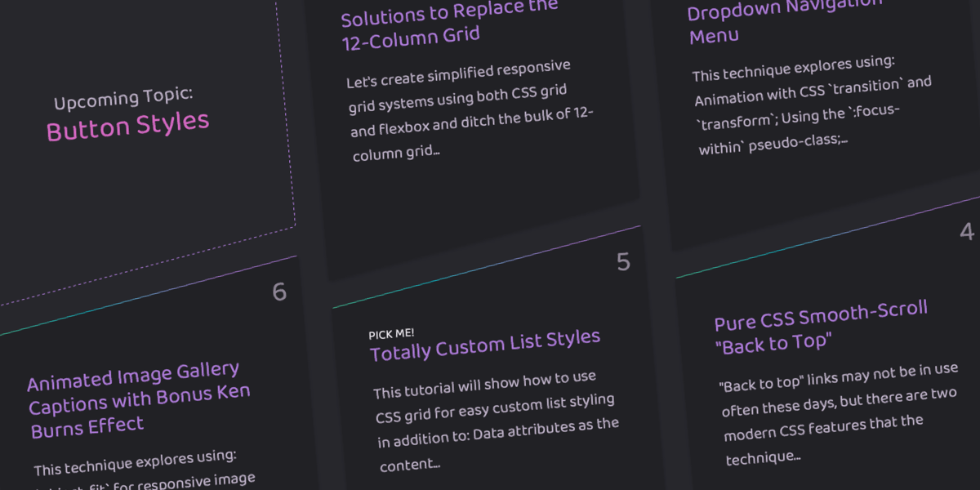Viewport: 980px width, 490px height.
Task: Open the Totally Custom List Styles article
Action: 485,344
